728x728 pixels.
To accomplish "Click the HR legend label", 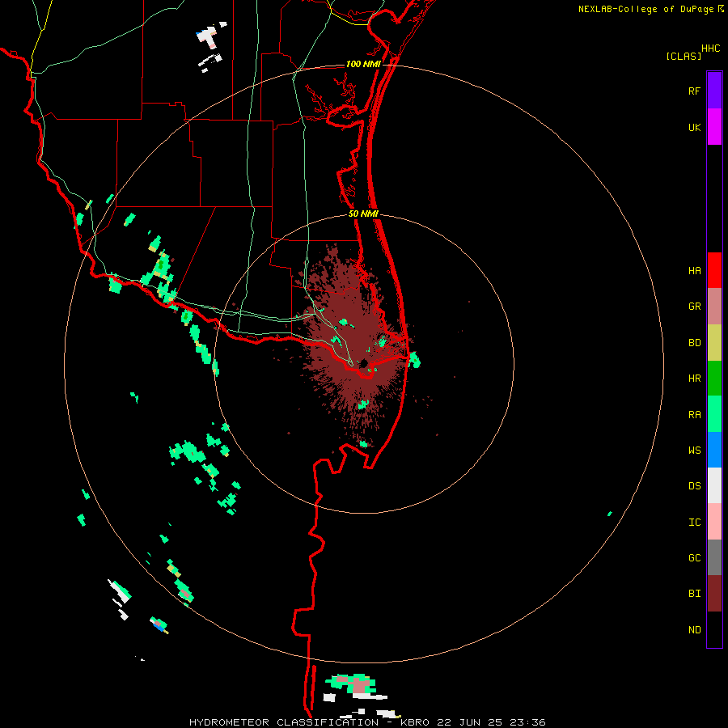I will click(x=694, y=379).
